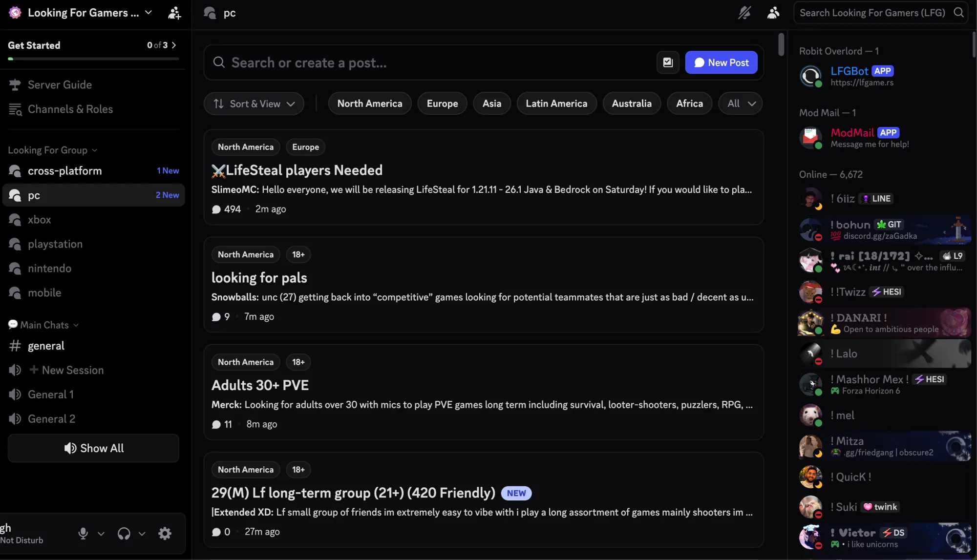Viewport: 977px width, 560px height.
Task: Open the invite people icon
Action: click(x=174, y=13)
